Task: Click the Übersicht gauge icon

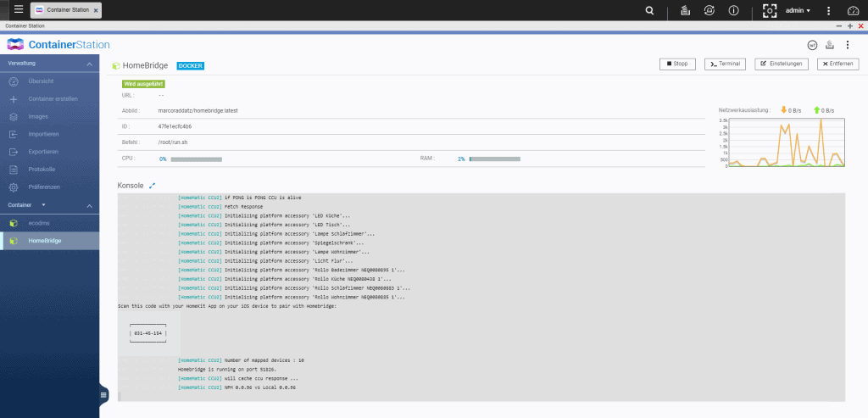Action: point(14,81)
